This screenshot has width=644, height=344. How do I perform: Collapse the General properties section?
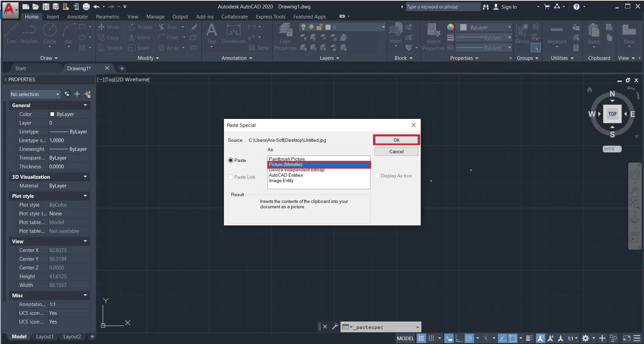pyautogui.click(x=85, y=105)
